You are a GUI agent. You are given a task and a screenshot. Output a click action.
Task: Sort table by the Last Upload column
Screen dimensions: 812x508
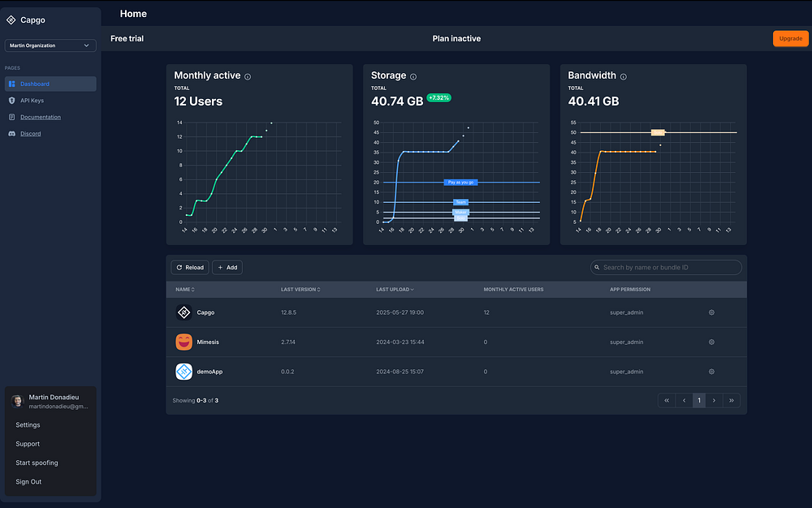click(395, 289)
